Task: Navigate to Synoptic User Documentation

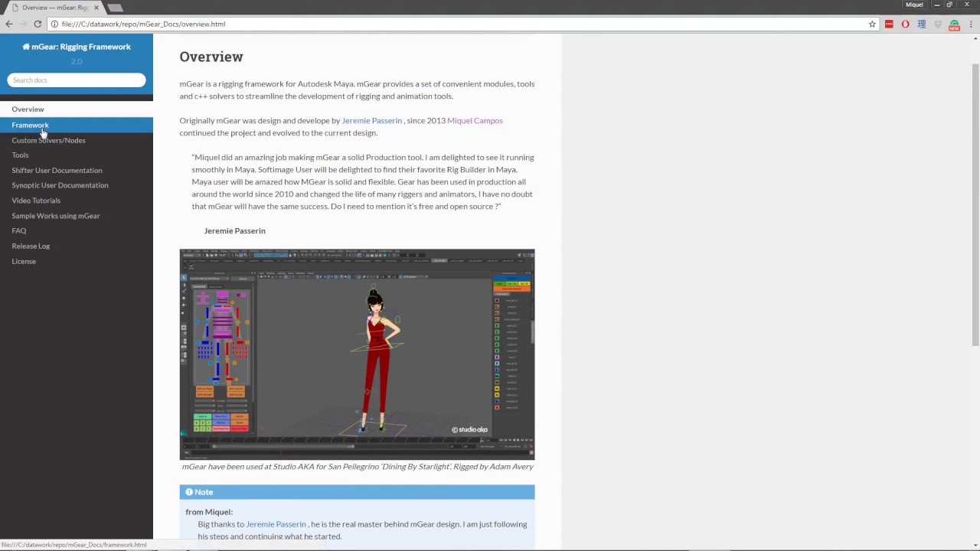Action: pyautogui.click(x=77, y=185)
